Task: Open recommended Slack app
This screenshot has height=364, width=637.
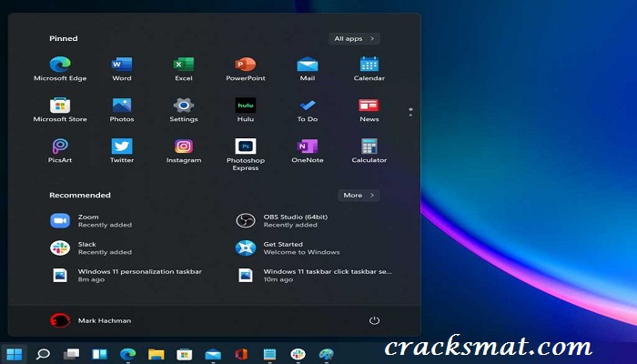Action: 91,248
